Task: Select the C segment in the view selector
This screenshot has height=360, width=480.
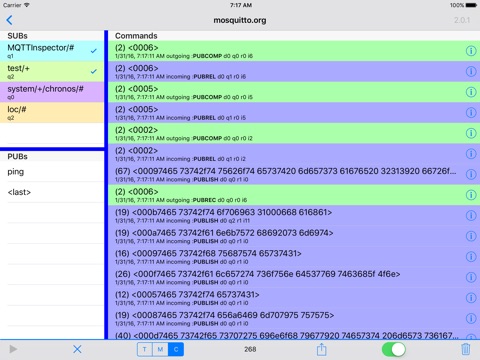Action: click(176, 349)
